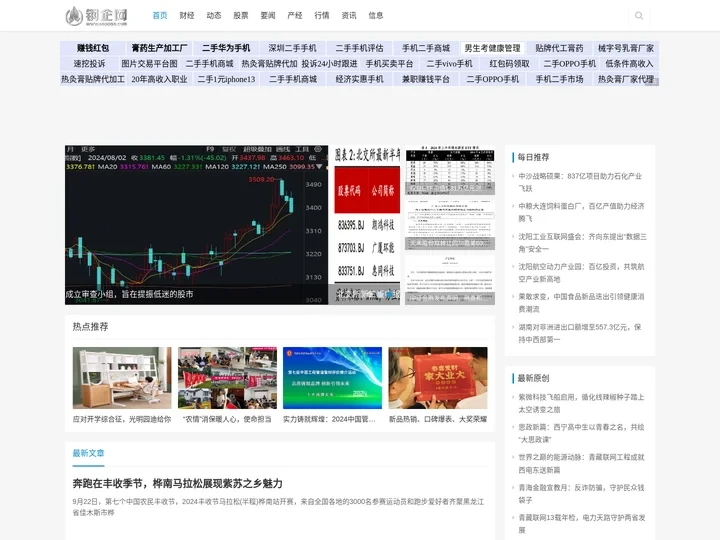Click the 手机二手市场 link
Image resolution: width=720 pixels, height=540 pixels.
point(559,79)
